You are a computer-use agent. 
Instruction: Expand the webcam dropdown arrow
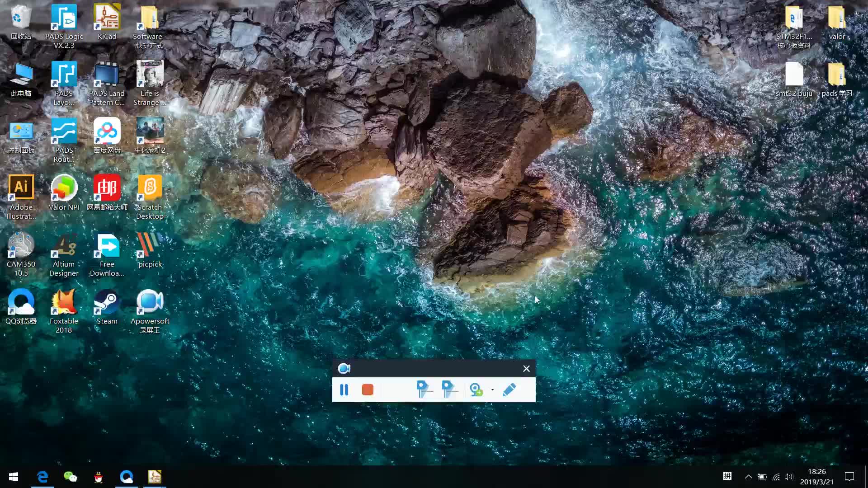coord(492,389)
